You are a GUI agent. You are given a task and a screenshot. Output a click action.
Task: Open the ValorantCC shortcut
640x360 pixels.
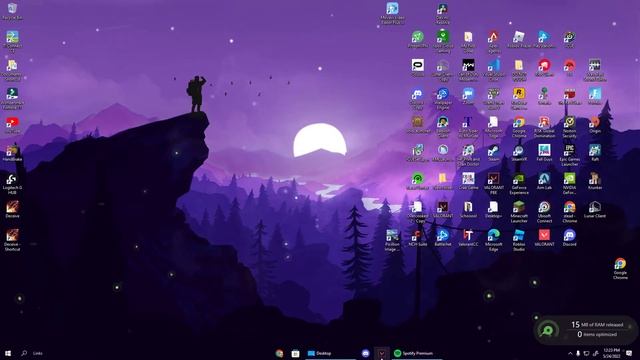click(x=468, y=238)
